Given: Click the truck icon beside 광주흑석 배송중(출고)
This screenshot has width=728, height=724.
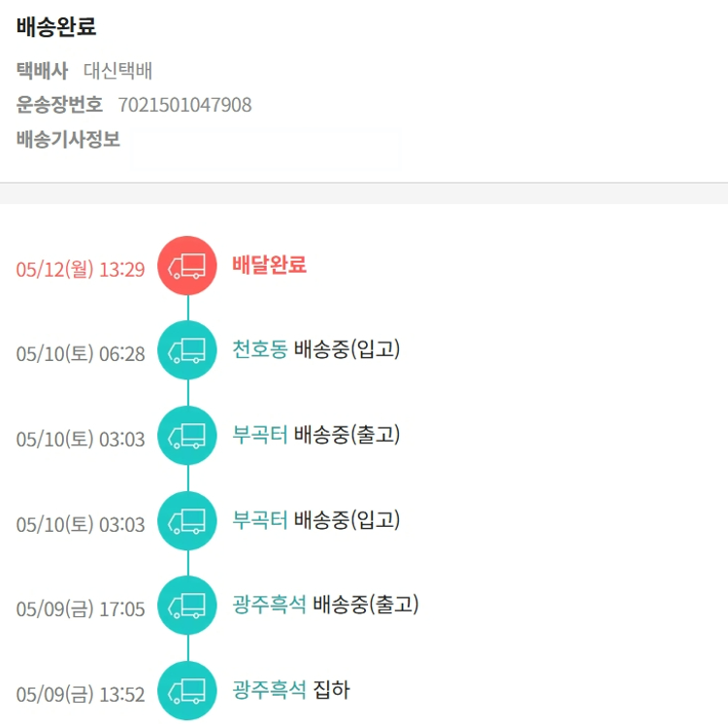Looking at the screenshot, I should [187, 606].
